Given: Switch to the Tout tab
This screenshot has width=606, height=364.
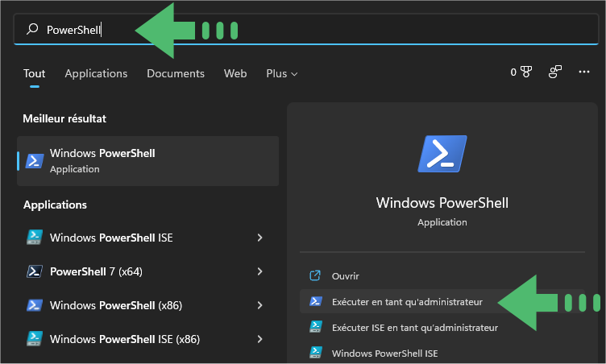Looking at the screenshot, I should click(35, 73).
